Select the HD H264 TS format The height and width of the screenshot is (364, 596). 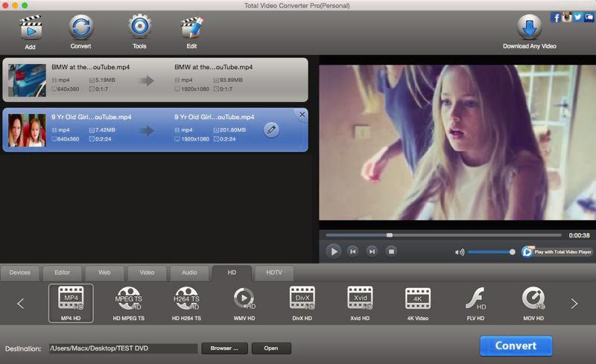pyautogui.click(x=186, y=303)
